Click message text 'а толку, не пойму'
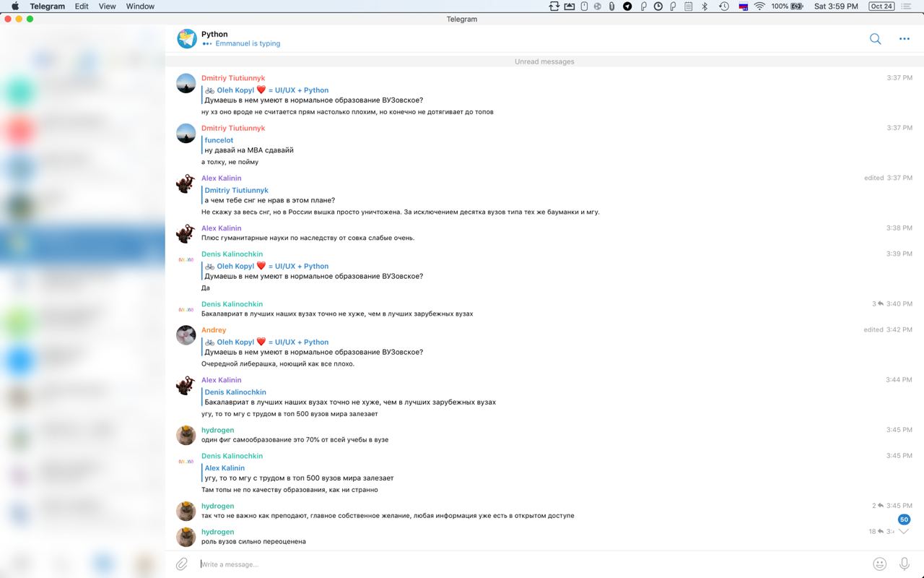The height and width of the screenshot is (578, 924). [x=230, y=162]
